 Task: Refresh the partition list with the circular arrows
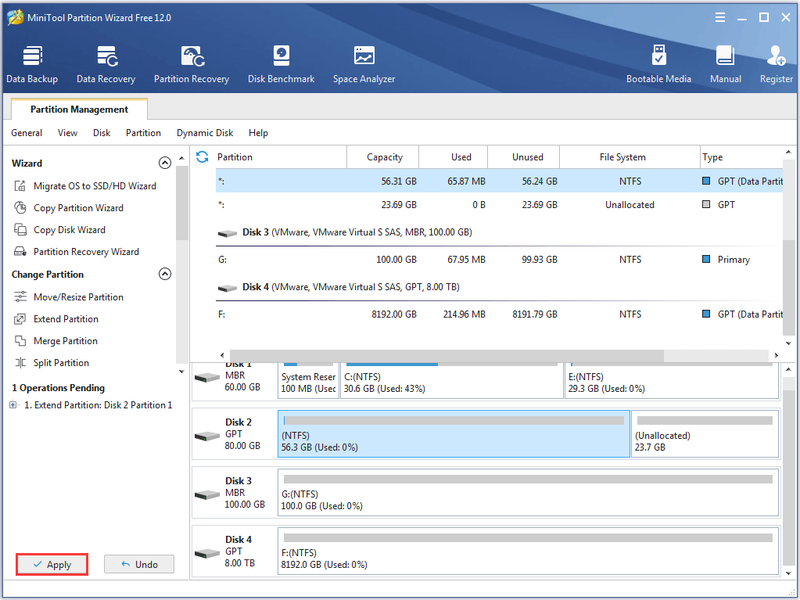point(202,157)
